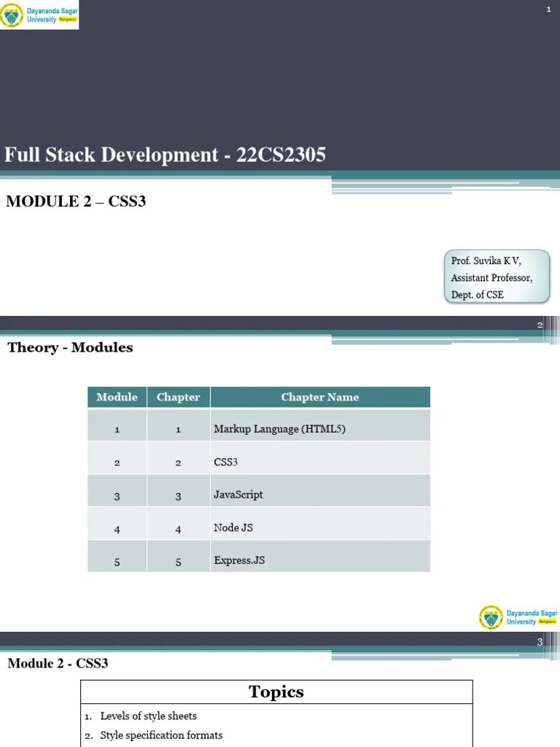
Task: Select the 'JavaScript' cell
Action: click(320, 491)
